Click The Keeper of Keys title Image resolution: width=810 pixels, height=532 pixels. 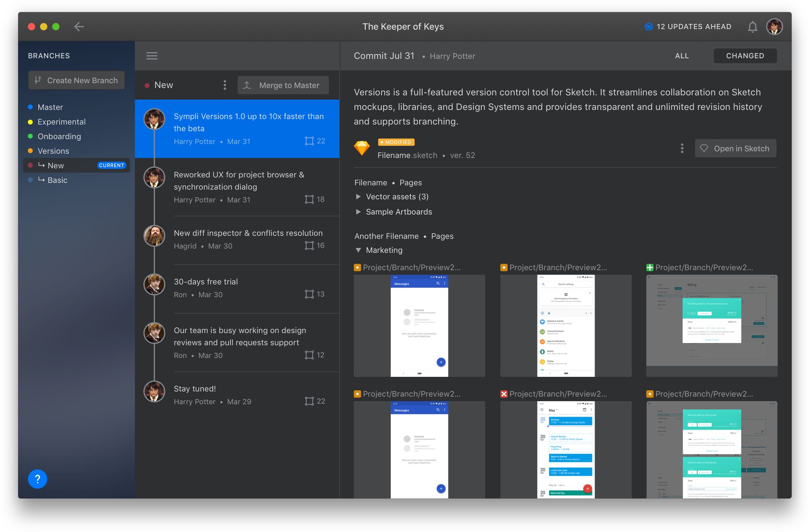403,27
